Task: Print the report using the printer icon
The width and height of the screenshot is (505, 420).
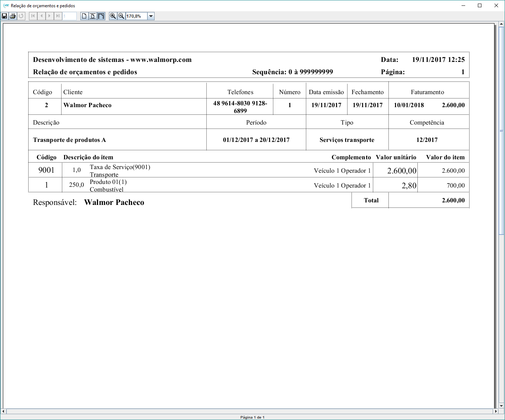Action: tap(13, 16)
